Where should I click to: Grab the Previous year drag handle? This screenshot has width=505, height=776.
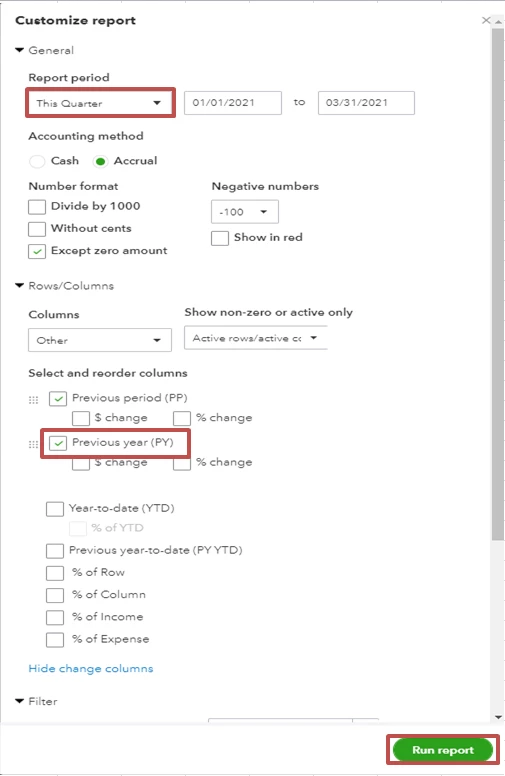[x=33, y=444]
